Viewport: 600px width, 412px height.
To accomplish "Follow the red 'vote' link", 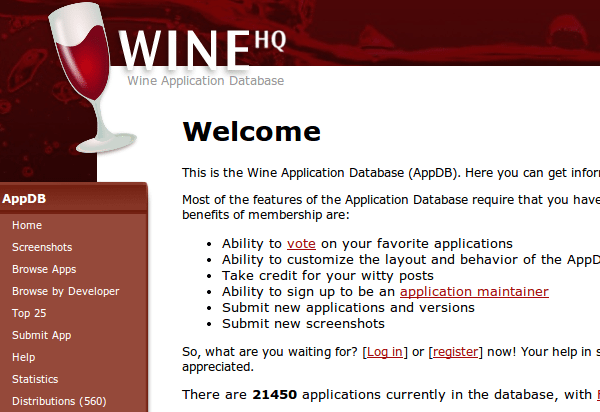I will (301, 244).
